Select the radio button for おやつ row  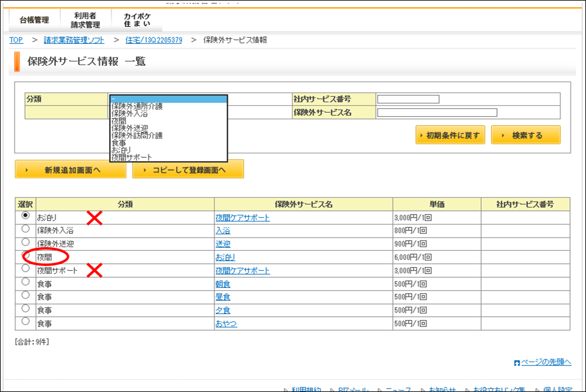coord(26,321)
